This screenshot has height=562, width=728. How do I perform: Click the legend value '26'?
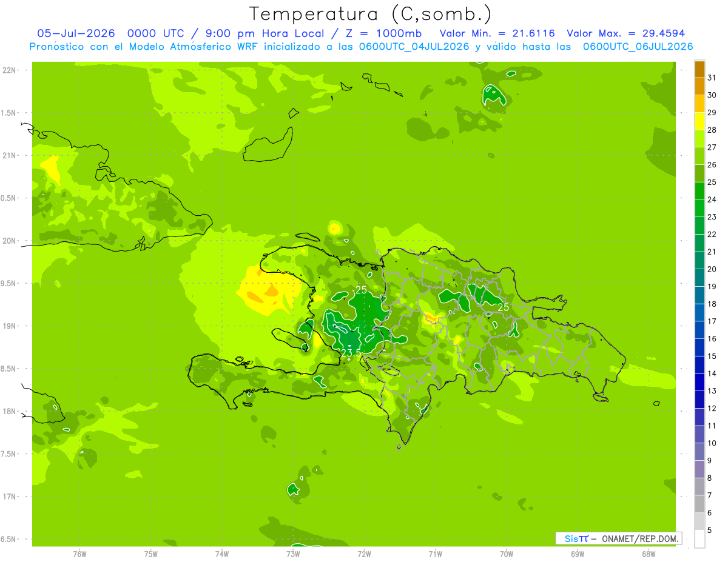coord(712,165)
